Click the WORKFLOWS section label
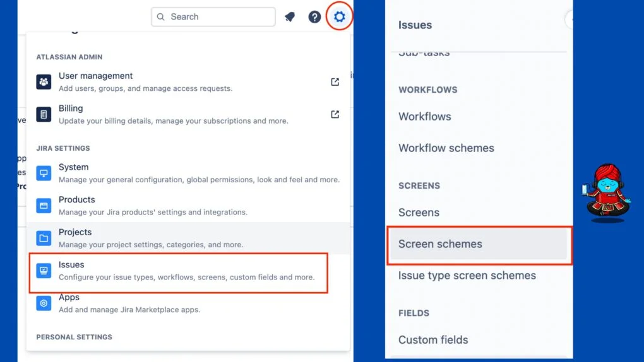Screen dimensions: 644x362 point(427,90)
